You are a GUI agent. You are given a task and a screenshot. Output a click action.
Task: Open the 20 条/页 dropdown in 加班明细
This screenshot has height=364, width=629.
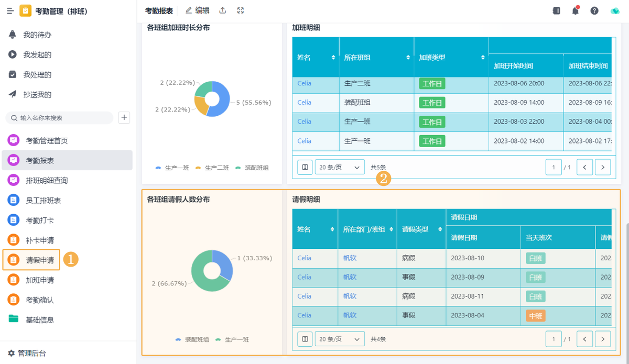pos(339,167)
